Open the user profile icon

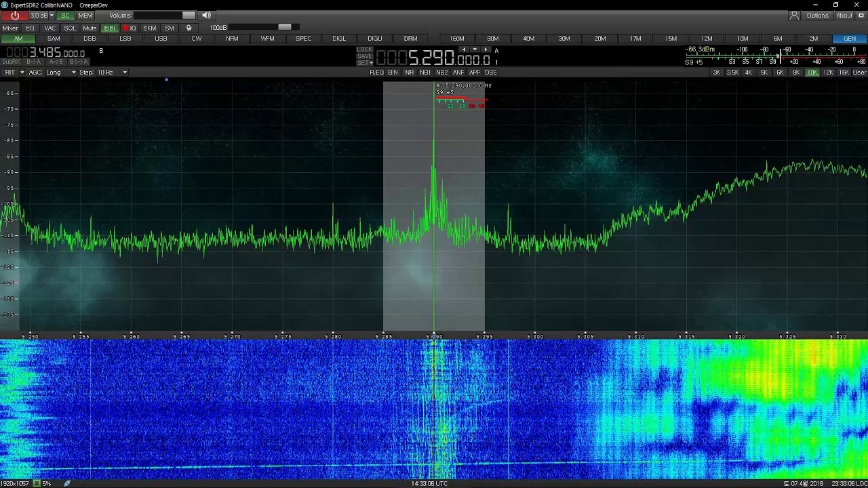794,16
